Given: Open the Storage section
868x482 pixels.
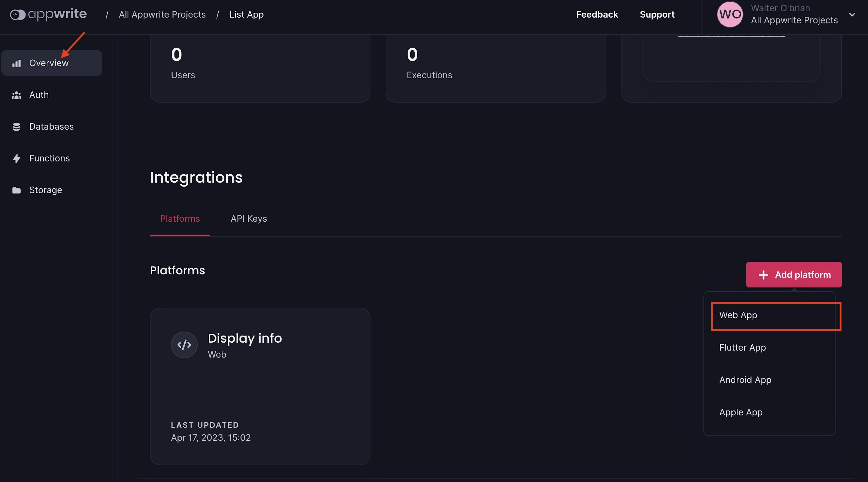Looking at the screenshot, I should point(52,190).
